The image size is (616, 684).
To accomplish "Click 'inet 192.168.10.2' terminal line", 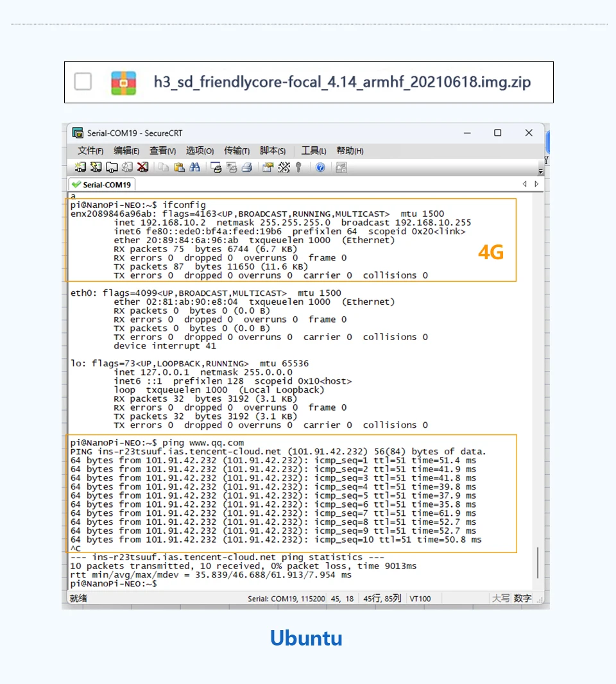I will click(x=293, y=223).
